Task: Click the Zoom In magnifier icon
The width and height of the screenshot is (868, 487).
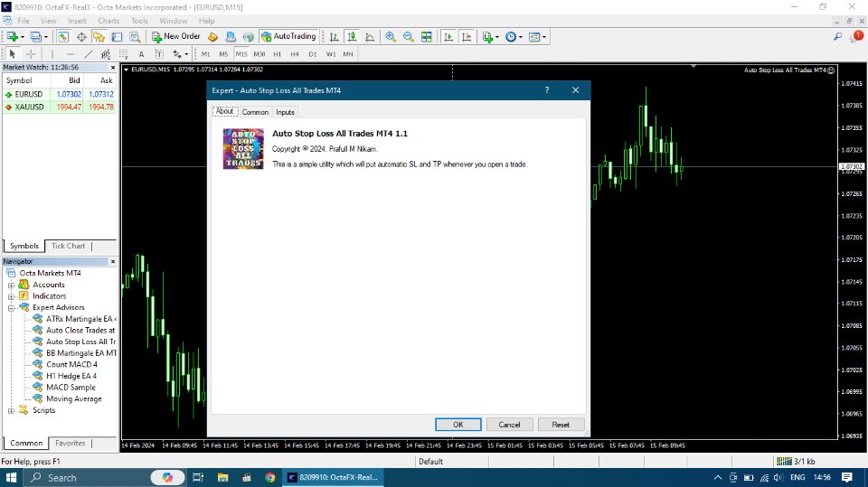Action: (x=391, y=36)
